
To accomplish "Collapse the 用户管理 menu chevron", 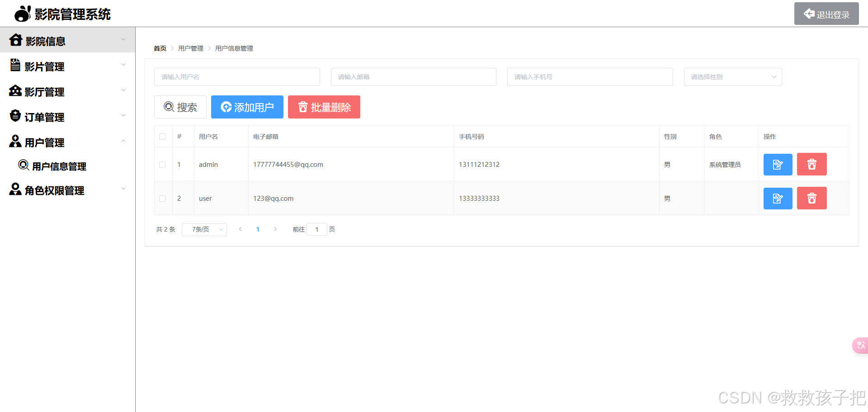I will (123, 141).
